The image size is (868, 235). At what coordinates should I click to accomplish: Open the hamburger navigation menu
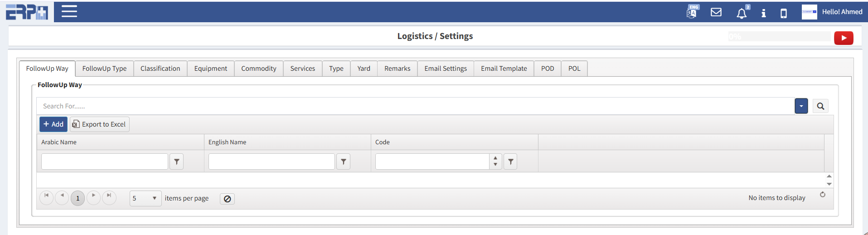coord(69,11)
